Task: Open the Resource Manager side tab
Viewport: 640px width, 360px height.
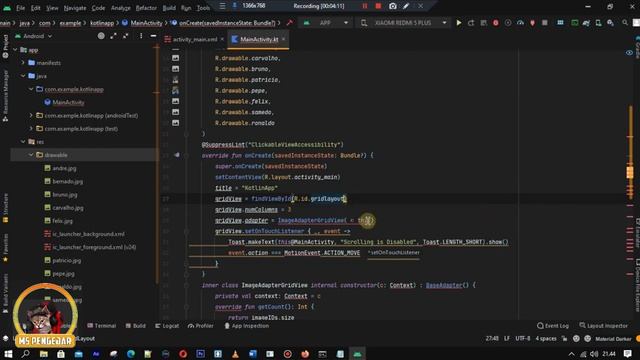Action: click(x=5, y=96)
